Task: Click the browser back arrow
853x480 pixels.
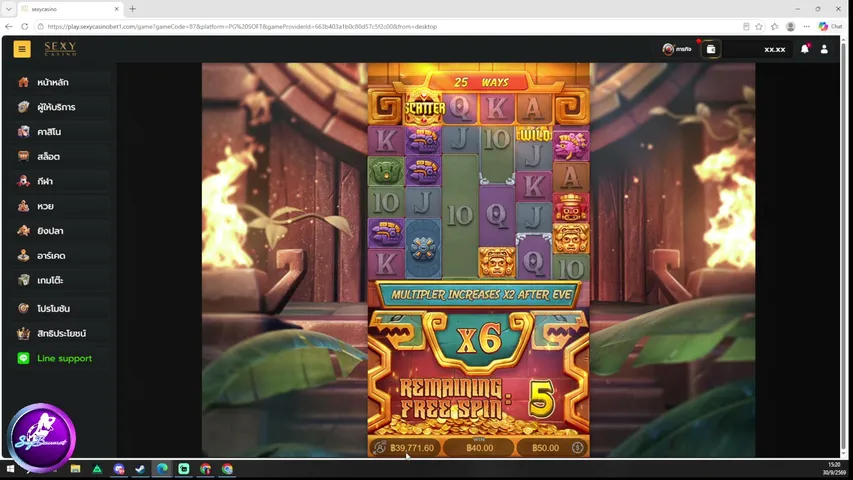Action: (x=9, y=26)
